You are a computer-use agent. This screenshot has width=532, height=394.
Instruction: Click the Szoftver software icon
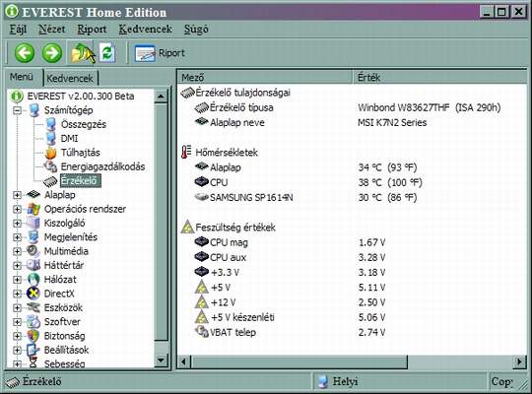coord(33,322)
